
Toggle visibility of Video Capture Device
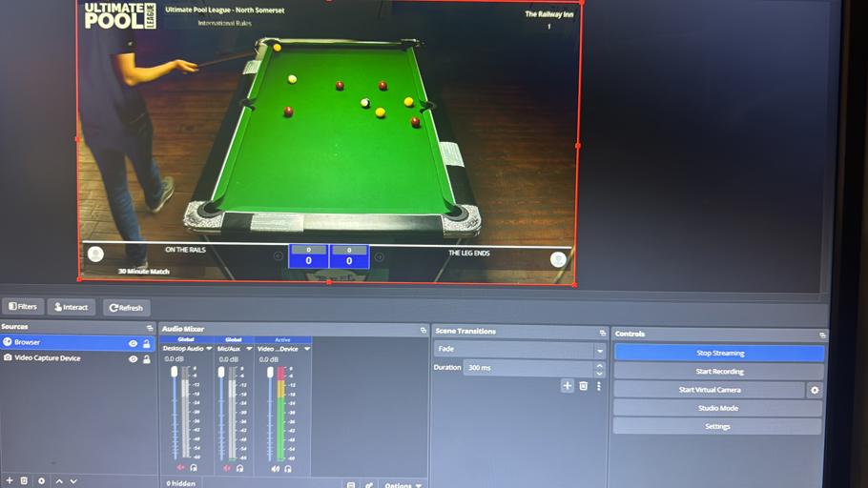[x=133, y=359]
